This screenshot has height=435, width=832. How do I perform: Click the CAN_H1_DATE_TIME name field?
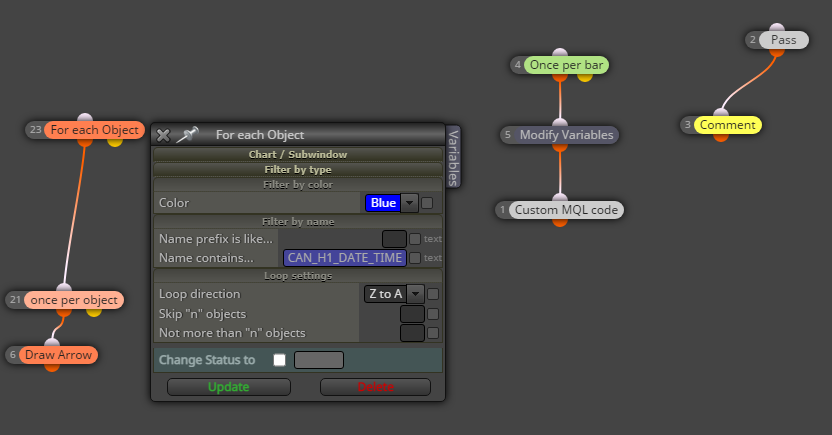345,258
